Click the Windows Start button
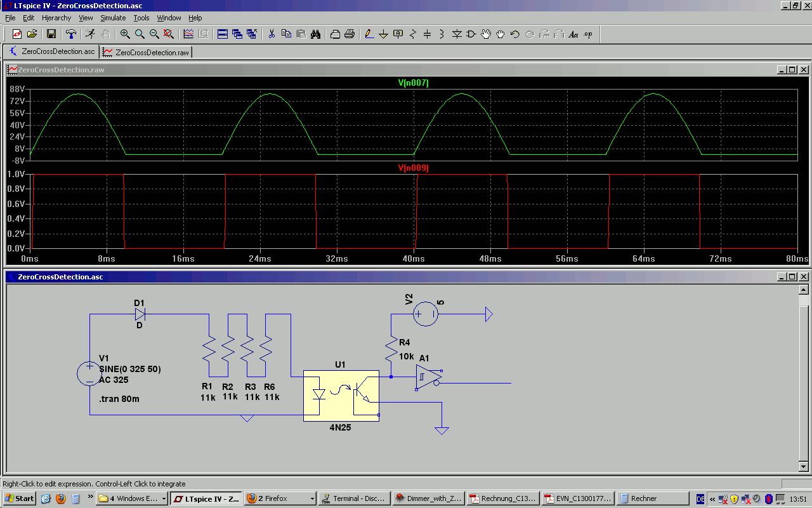812x508 pixels. pyautogui.click(x=19, y=498)
